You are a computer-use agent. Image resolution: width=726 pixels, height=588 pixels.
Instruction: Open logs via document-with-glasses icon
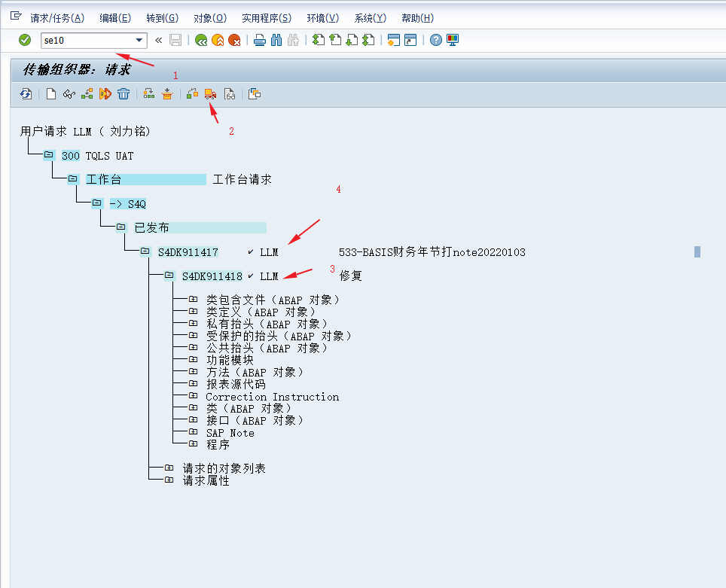coord(229,94)
